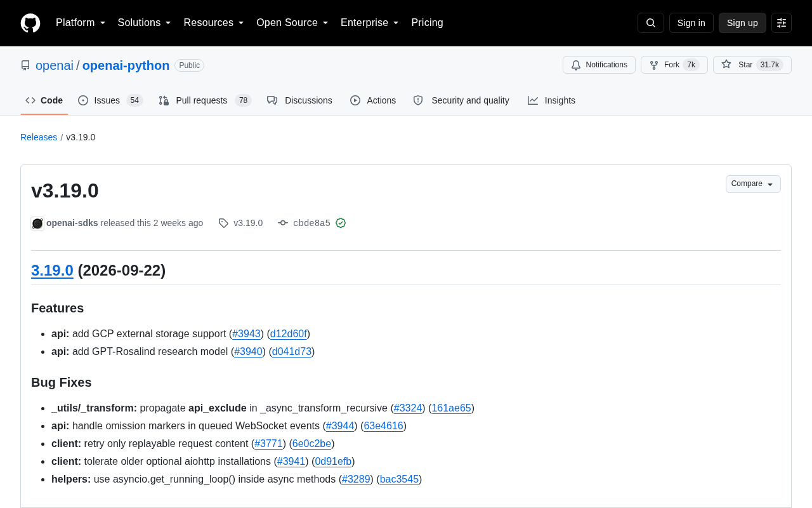
Task: Expand the Enterprise menu
Action: coord(370,23)
